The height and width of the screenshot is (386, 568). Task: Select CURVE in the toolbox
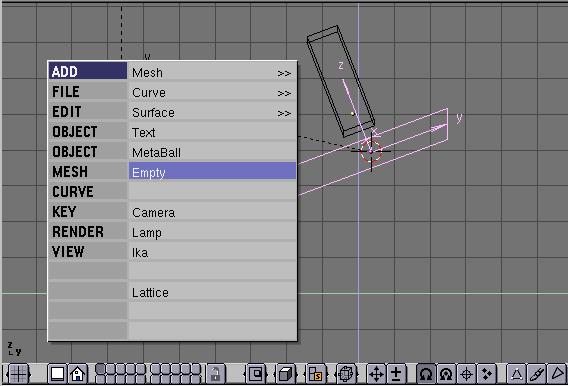click(88, 191)
